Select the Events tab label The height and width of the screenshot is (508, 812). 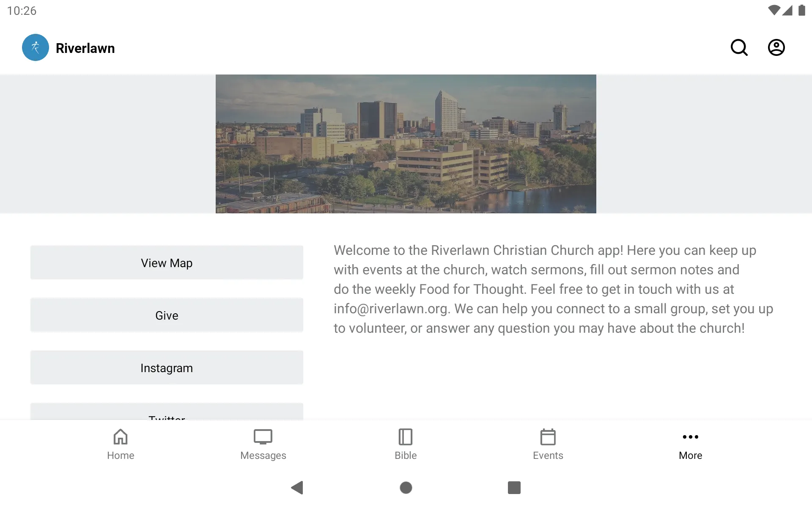point(548,456)
